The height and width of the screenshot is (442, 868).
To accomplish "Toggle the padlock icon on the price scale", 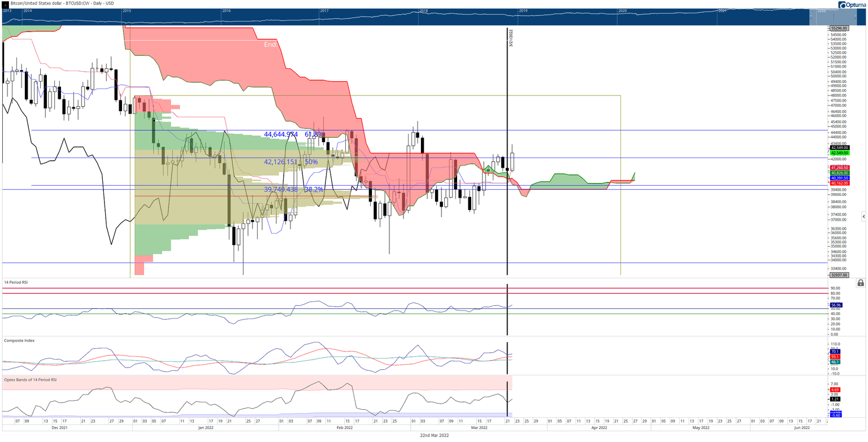I will [x=860, y=283].
